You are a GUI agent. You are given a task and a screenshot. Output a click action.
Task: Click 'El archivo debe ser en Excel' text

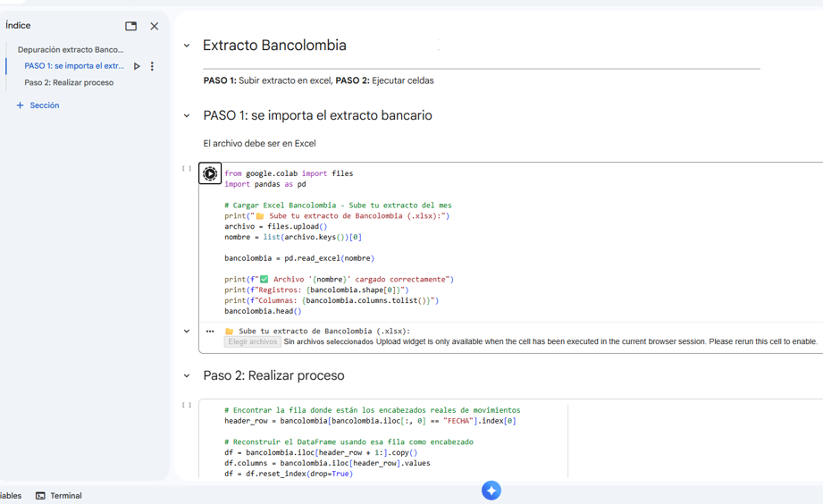(x=259, y=143)
